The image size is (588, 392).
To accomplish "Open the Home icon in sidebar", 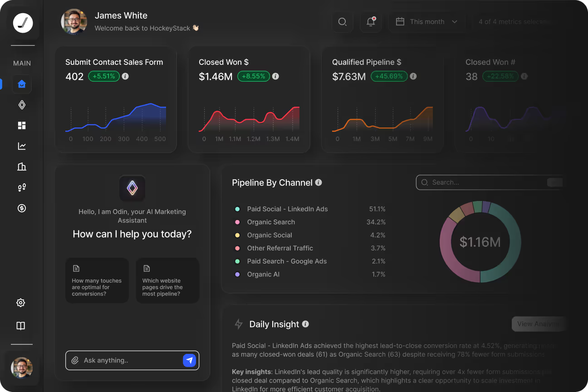I will 22,84.
